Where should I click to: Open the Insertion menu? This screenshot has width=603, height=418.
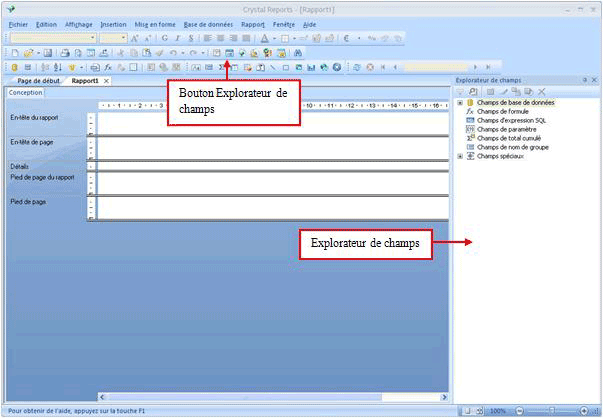[x=113, y=23]
